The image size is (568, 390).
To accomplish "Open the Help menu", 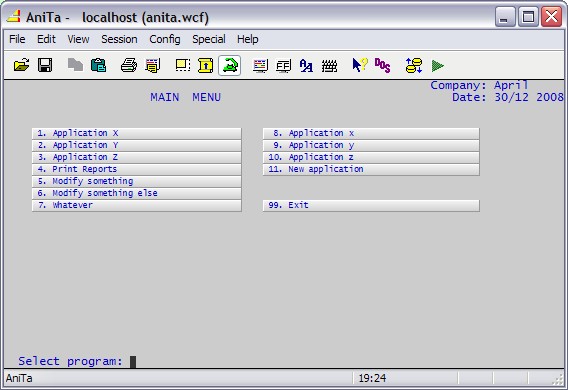I will [248, 39].
